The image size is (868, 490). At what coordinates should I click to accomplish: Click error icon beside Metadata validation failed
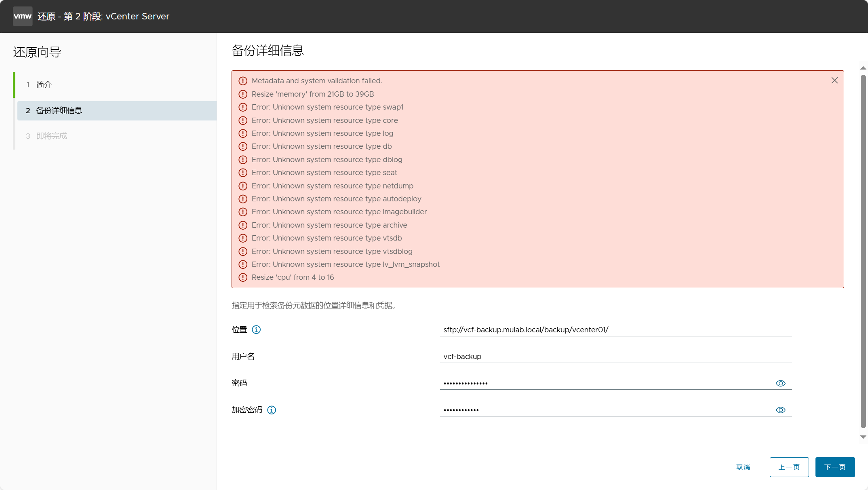click(x=243, y=81)
